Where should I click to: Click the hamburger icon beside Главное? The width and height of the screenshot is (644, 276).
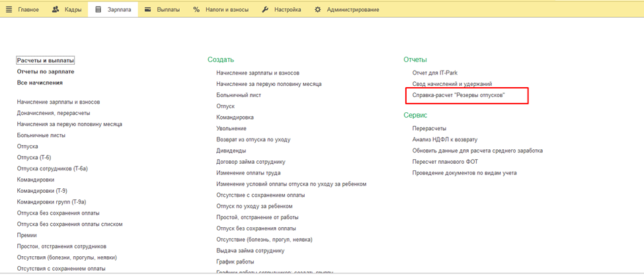click(9, 9)
